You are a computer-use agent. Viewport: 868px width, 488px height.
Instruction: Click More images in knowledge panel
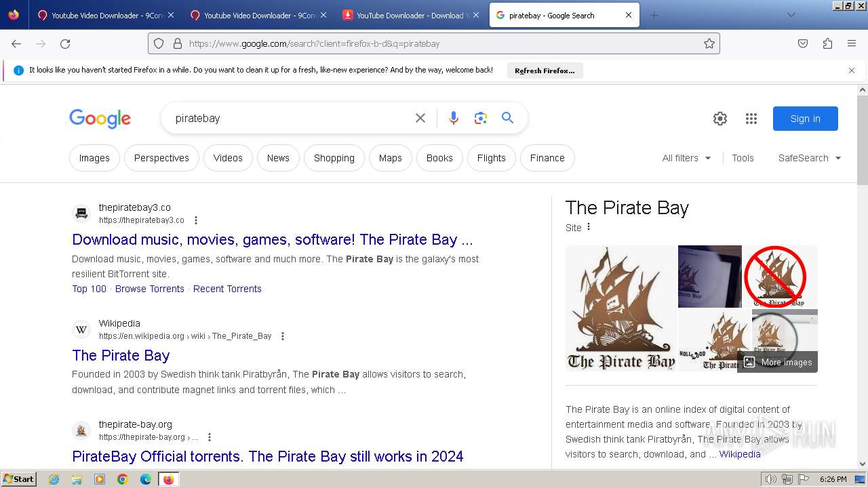click(x=778, y=362)
